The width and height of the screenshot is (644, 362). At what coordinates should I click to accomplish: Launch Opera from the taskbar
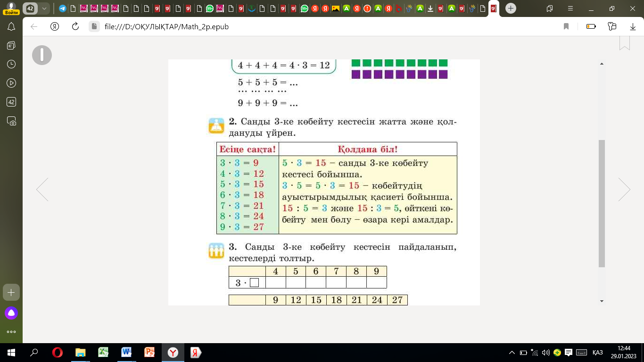click(58, 353)
